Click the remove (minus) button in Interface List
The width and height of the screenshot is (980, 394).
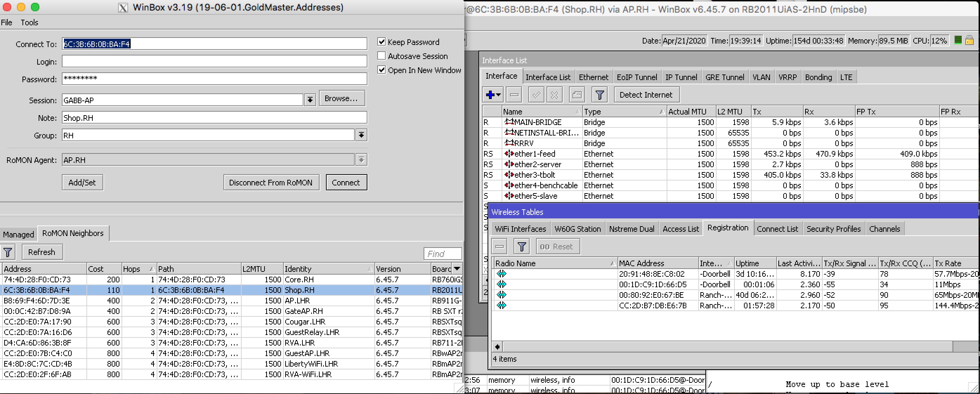(514, 95)
